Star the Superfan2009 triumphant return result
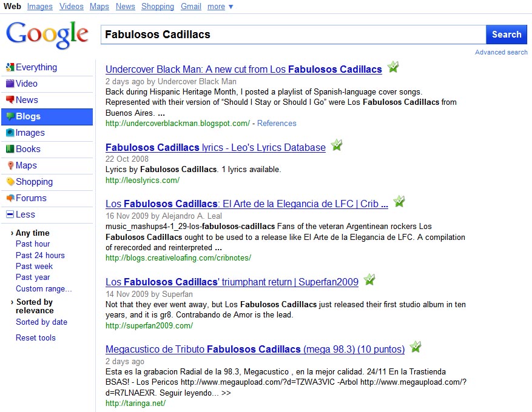This screenshot has height=412, width=532. (369, 279)
